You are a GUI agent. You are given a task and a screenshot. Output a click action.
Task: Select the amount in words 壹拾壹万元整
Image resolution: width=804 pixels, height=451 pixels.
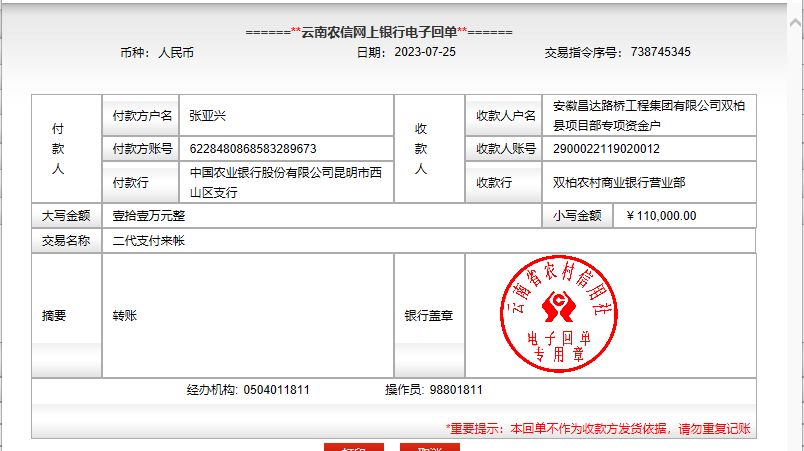149,215
